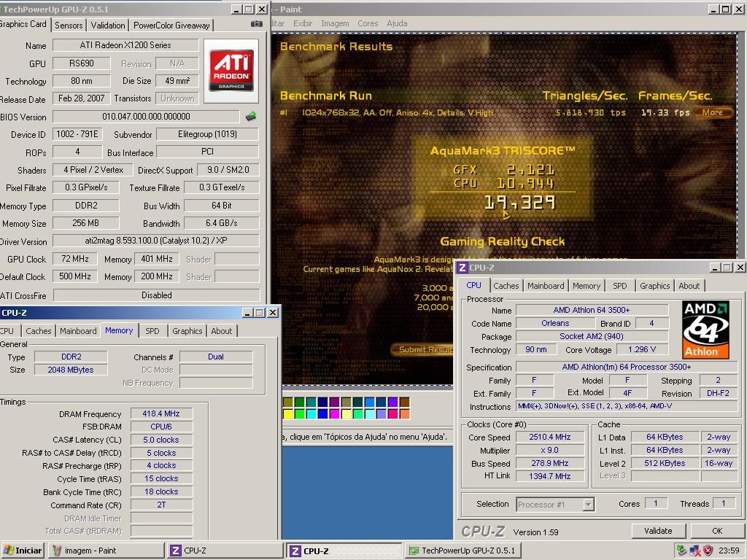The image size is (747, 560).
Task: Click the BIOS Version field in GPU-Z
Action: point(146,117)
